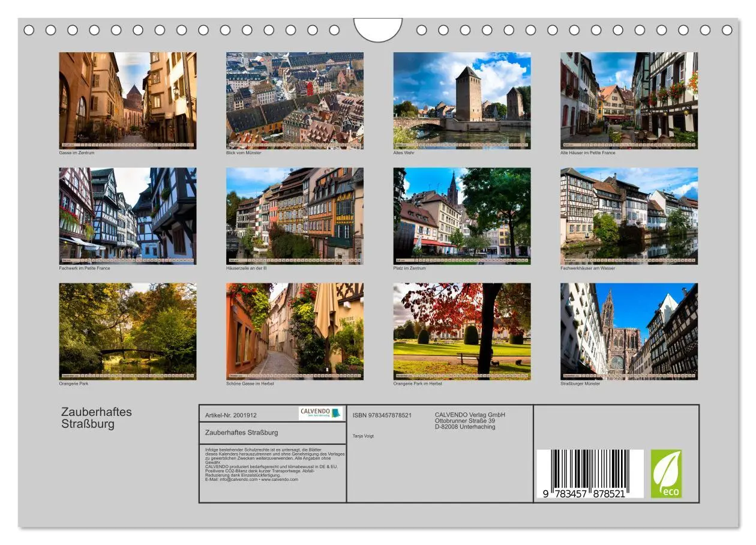
Task: Click the hanging hole at the top center
Action: pos(379,27)
